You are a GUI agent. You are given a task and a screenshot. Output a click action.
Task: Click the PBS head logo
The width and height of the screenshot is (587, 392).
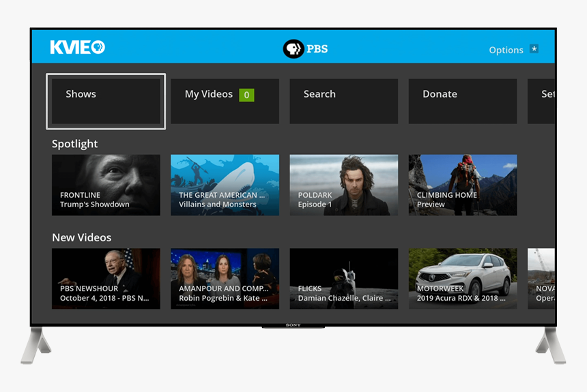click(x=293, y=48)
